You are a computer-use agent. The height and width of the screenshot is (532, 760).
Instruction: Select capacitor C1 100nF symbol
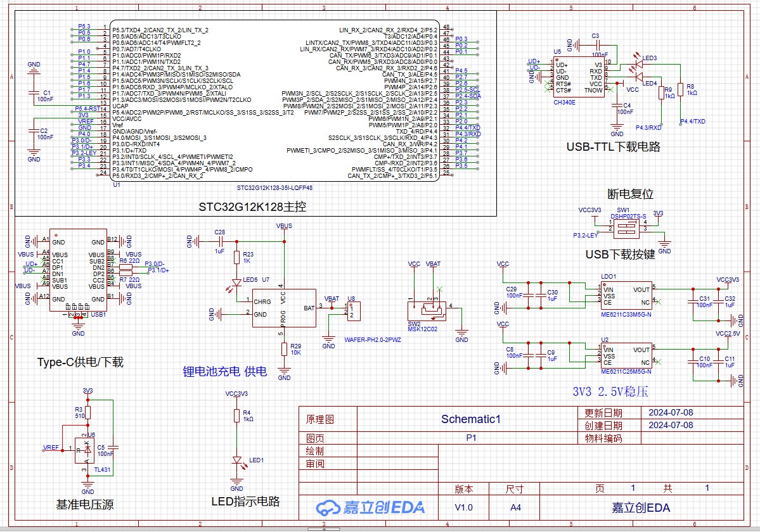pos(34,92)
